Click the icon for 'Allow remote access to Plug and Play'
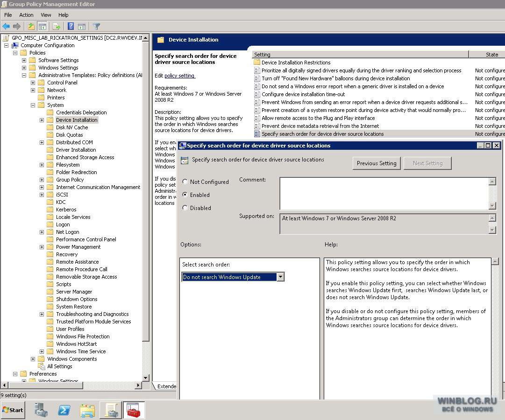 [x=256, y=118]
